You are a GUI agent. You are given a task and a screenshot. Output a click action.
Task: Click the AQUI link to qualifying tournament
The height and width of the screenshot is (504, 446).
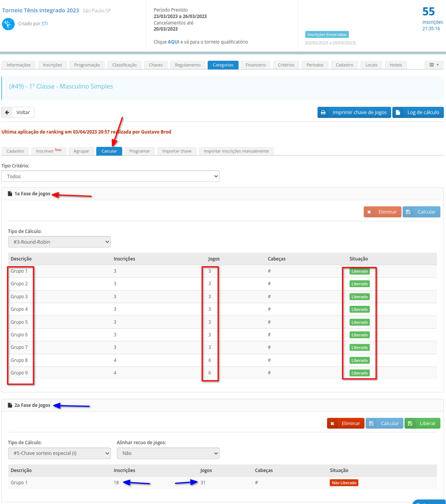point(173,42)
